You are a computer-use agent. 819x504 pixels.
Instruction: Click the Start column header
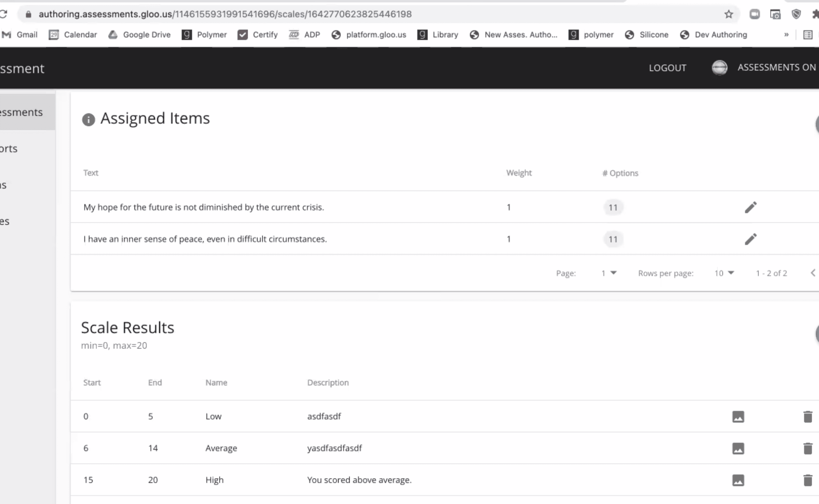92,382
